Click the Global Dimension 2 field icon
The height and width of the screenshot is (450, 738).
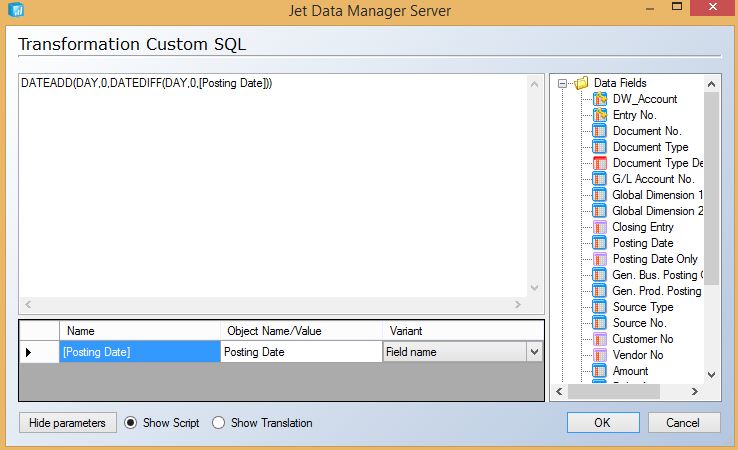click(599, 211)
